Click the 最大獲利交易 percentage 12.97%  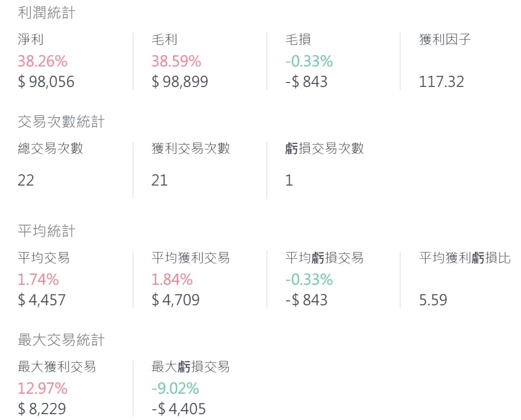click(x=42, y=388)
